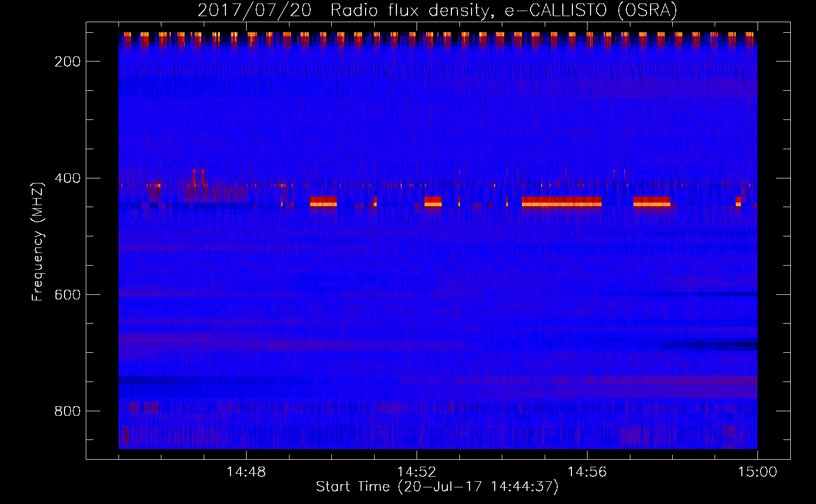Click the '200' frequency tick label
Viewport: 816px width, 504px height.
(x=67, y=61)
